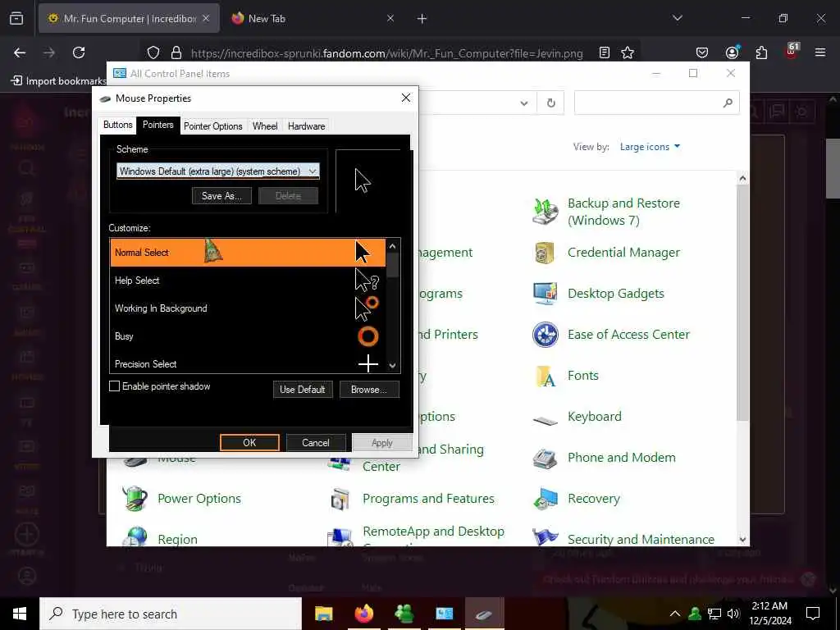Image resolution: width=840 pixels, height=630 pixels.
Task: Select the Pointers tab
Action: click(158, 125)
